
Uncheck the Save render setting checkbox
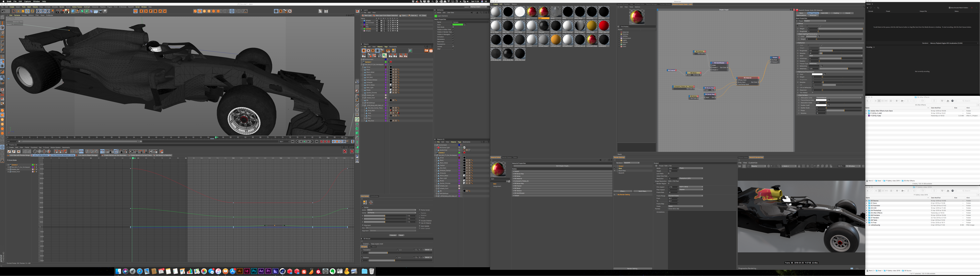[x=615, y=168]
